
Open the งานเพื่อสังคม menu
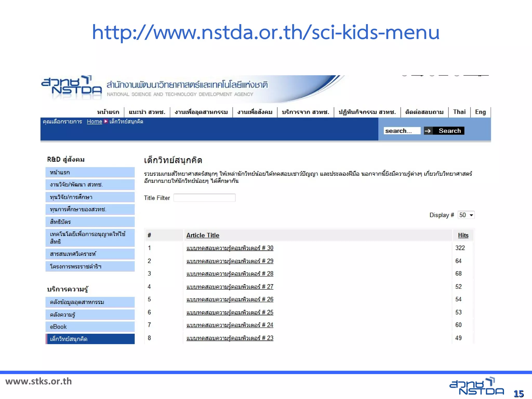[x=255, y=112]
